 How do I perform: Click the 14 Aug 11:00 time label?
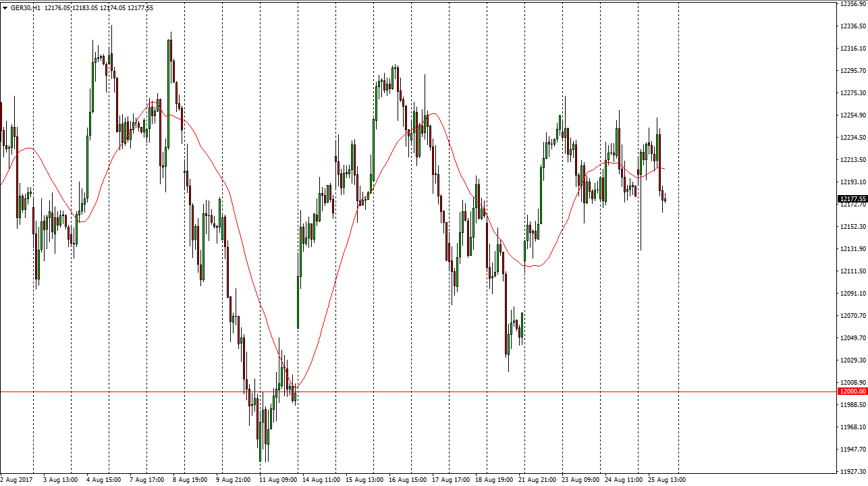[321, 480]
